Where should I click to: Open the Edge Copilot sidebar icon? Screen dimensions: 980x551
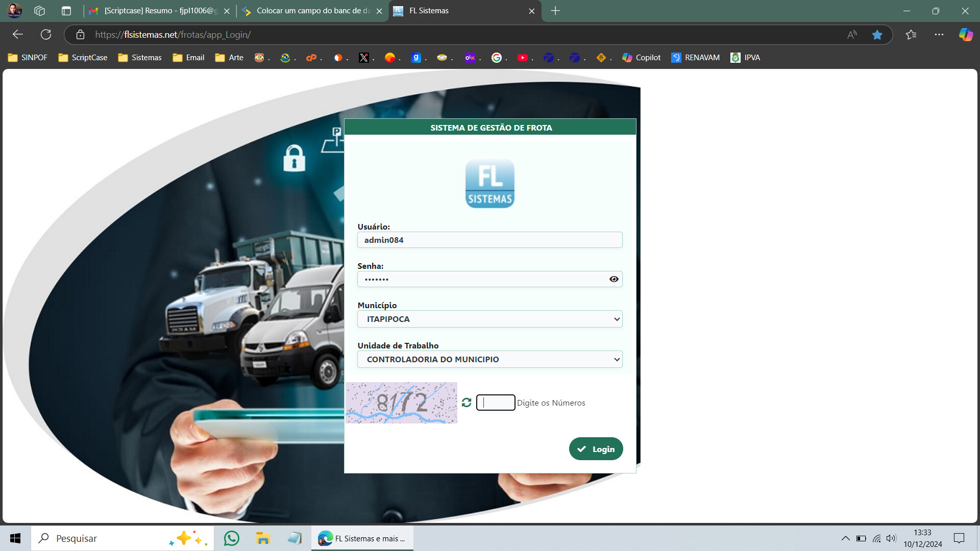point(965,35)
